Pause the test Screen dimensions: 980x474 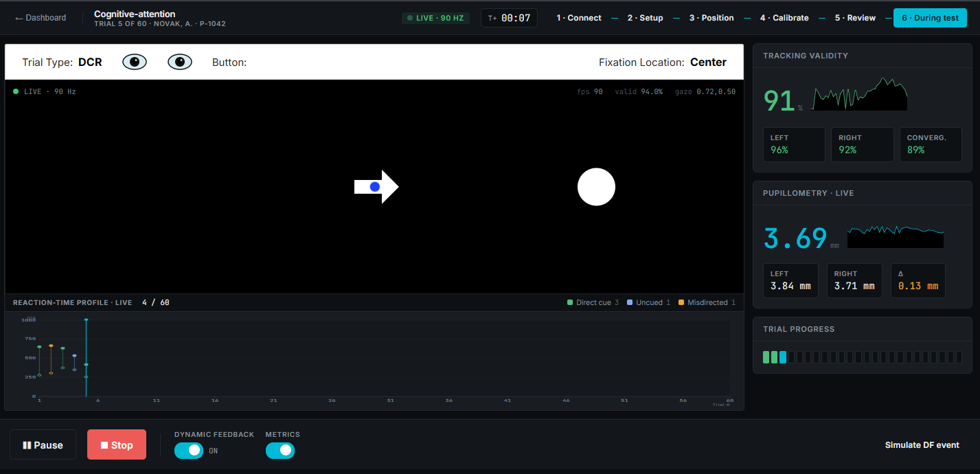point(43,445)
